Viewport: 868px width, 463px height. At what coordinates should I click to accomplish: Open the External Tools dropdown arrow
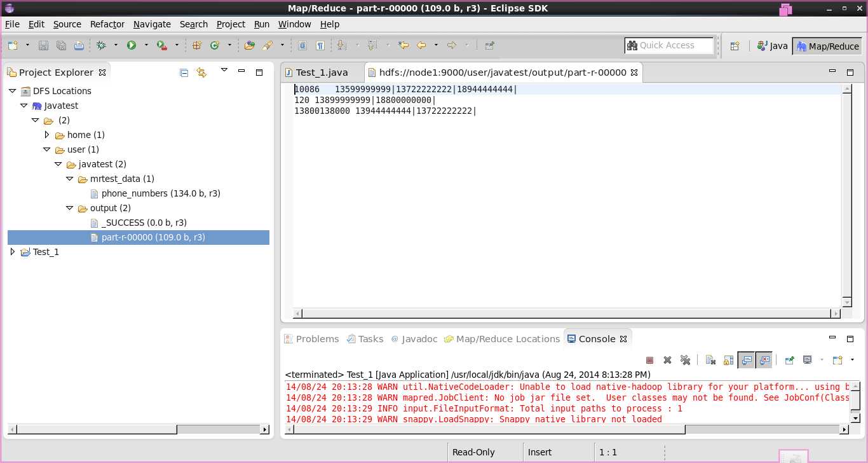(x=177, y=45)
